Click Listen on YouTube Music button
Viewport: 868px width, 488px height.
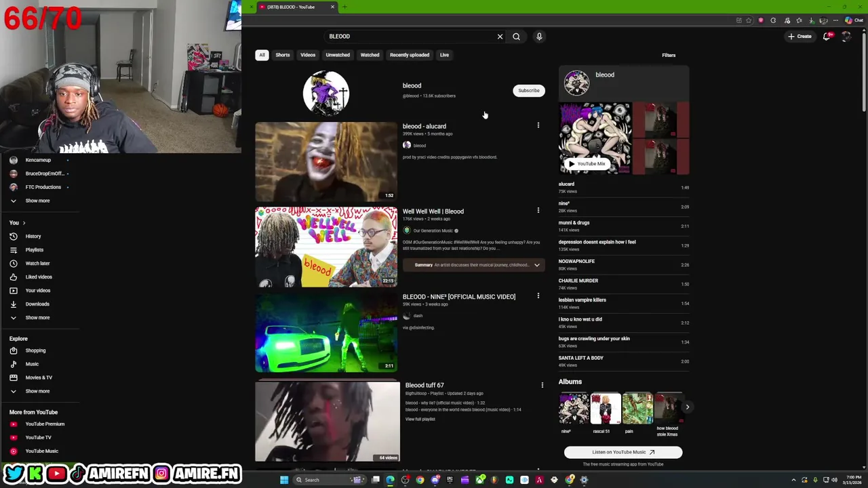pyautogui.click(x=623, y=452)
